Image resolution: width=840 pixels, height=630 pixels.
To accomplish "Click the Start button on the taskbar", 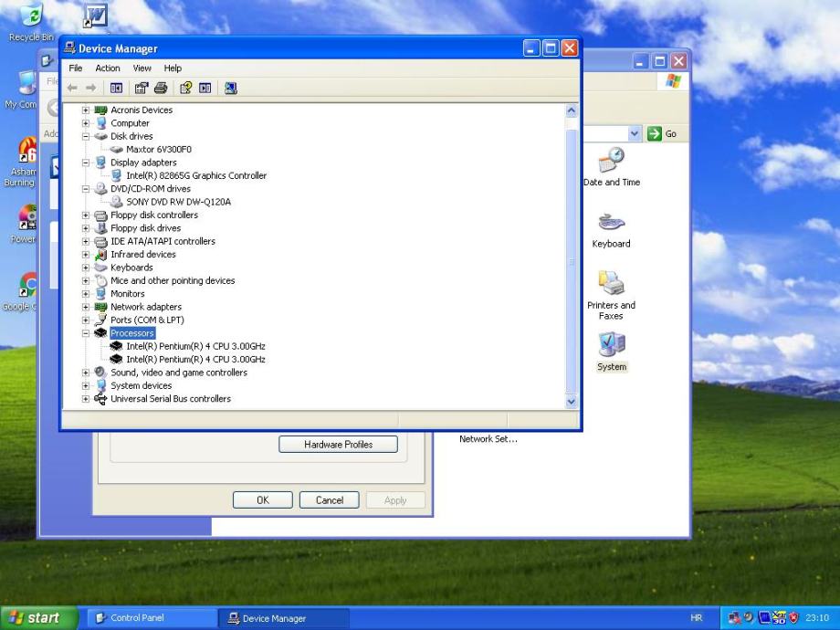I will (37, 618).
